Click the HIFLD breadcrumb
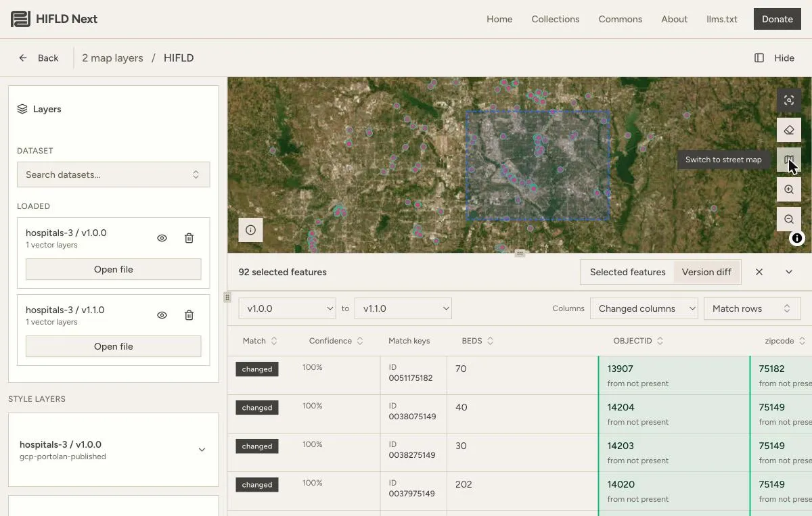 coord(179,58)
